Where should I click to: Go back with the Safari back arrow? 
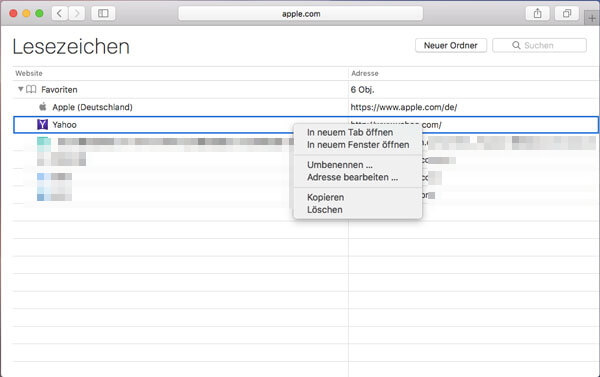(x=60, y=13)
